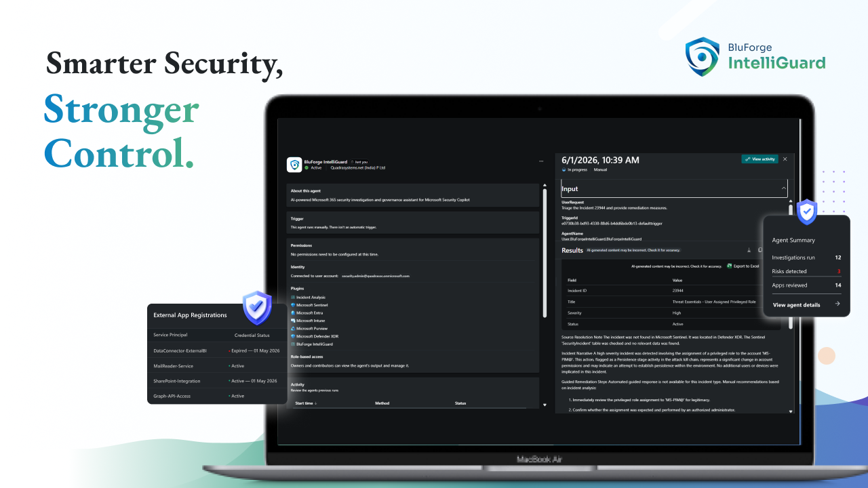Click the Microsoft Sentinel plugin name
Screen dimensions: 868x488
tap(312, 305)
